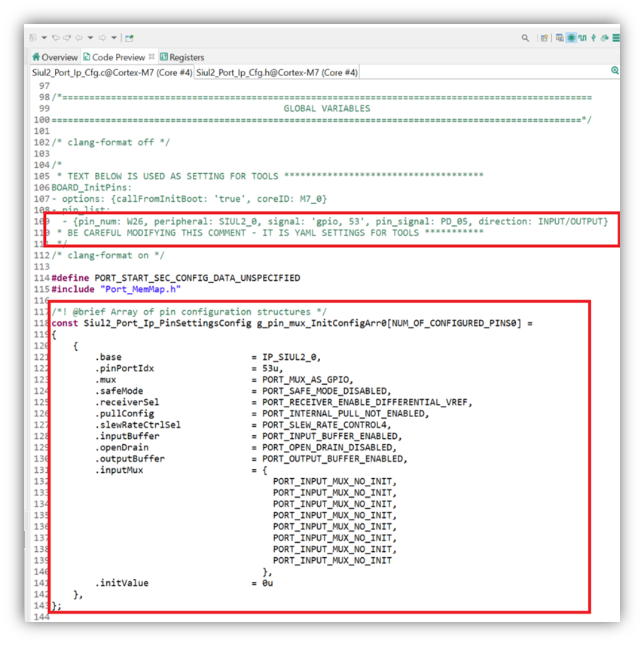Click PORT_SAFE_MODE_DISABLED value
This screenshot has width=644, height=646.
(x=326, y=391)
